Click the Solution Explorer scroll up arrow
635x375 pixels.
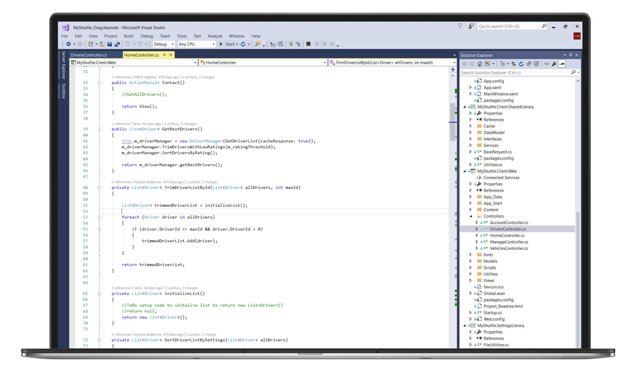coord(577,81)
